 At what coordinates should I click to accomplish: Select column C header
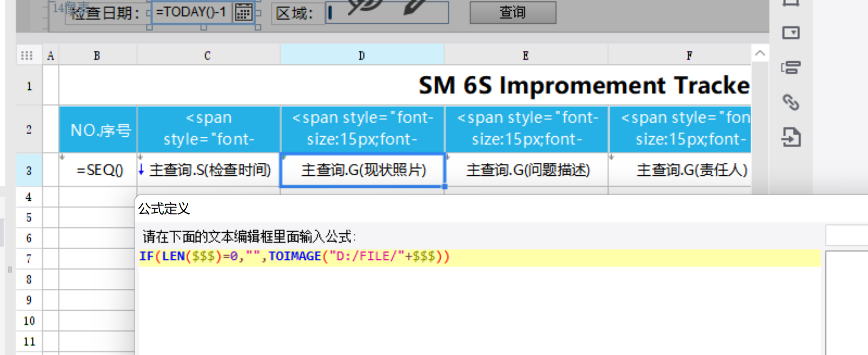(x=208, y=56)
